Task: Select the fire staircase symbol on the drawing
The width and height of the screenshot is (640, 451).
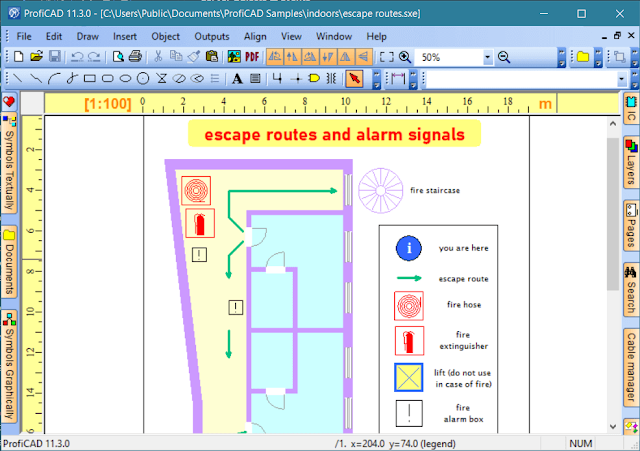Action: coord(381,191)
